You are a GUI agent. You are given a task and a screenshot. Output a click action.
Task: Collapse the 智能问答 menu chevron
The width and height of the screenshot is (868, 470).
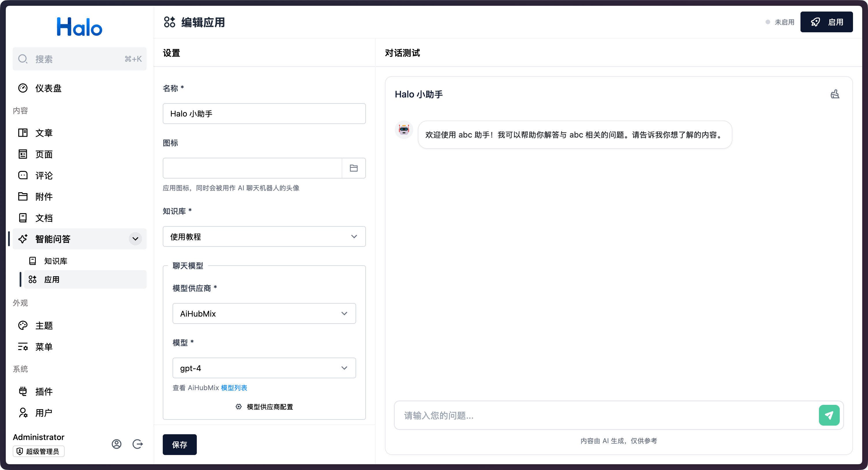pos(135,239)
